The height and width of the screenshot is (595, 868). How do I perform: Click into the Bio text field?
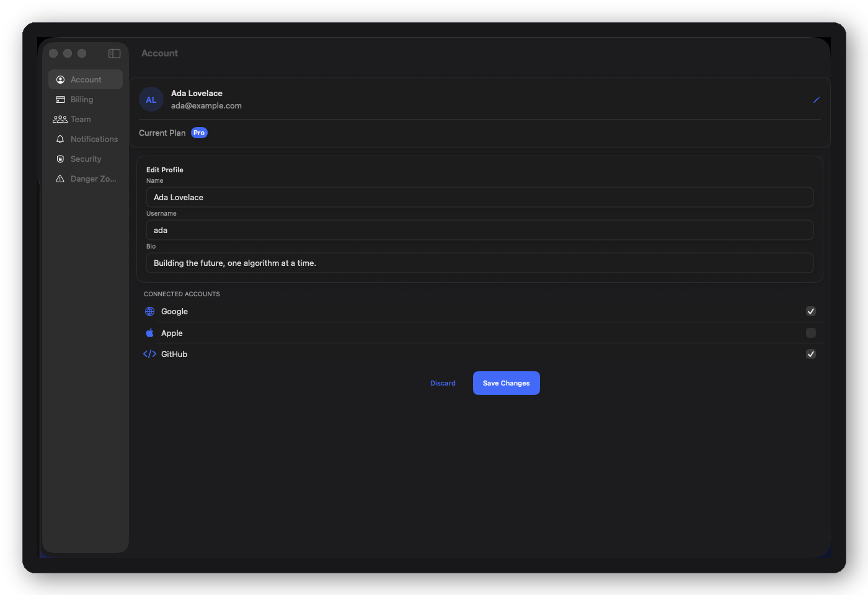tap(480, 263)
